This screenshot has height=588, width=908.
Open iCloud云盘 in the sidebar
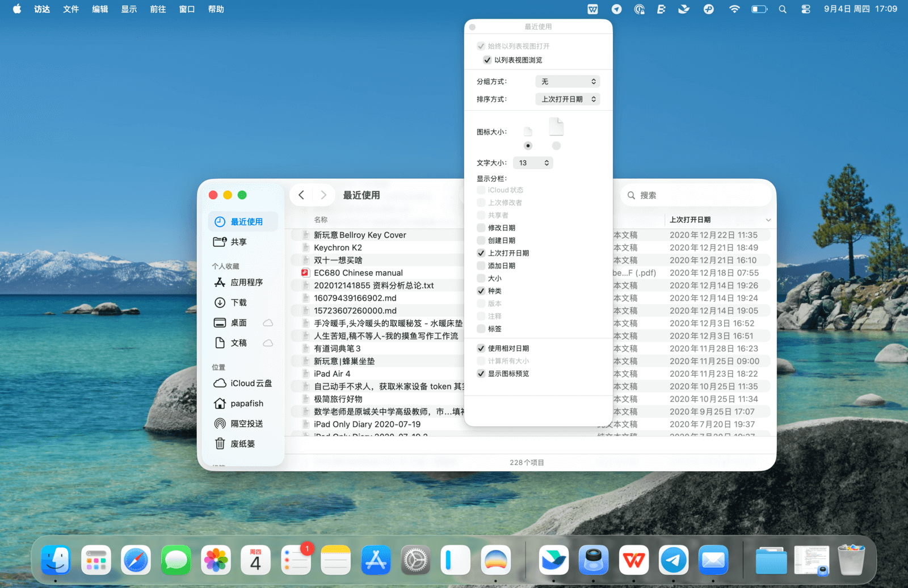pos(250,383)
